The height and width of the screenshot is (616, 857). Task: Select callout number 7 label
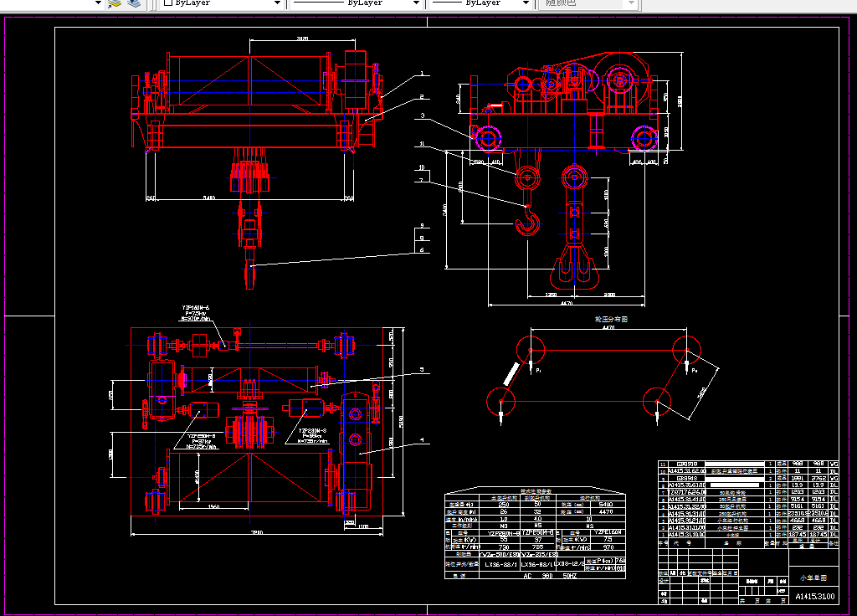click(422, 180)
